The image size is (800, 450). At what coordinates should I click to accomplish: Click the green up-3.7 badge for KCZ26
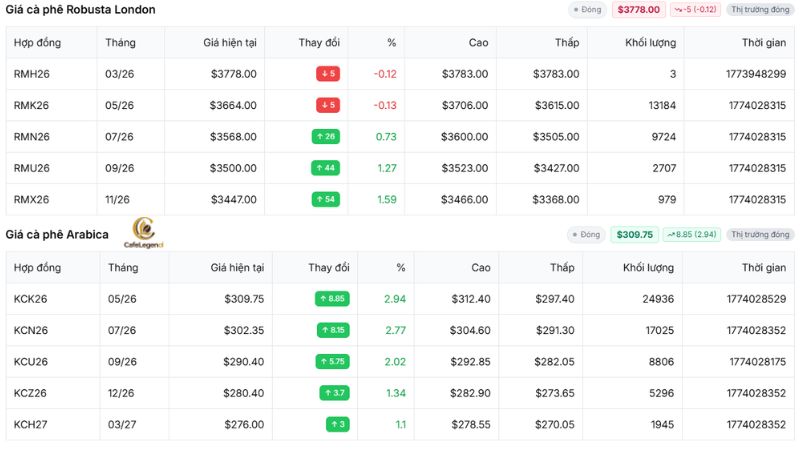click(335, 393)
